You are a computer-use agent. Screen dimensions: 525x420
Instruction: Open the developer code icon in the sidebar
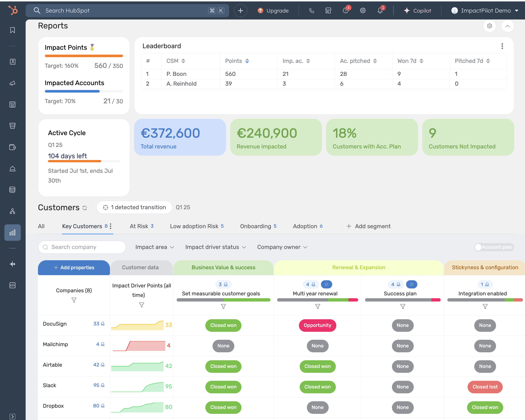[13, 285]
